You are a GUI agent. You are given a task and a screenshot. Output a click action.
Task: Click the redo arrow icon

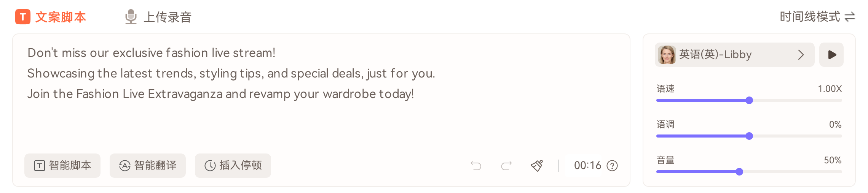coord(506,166)
